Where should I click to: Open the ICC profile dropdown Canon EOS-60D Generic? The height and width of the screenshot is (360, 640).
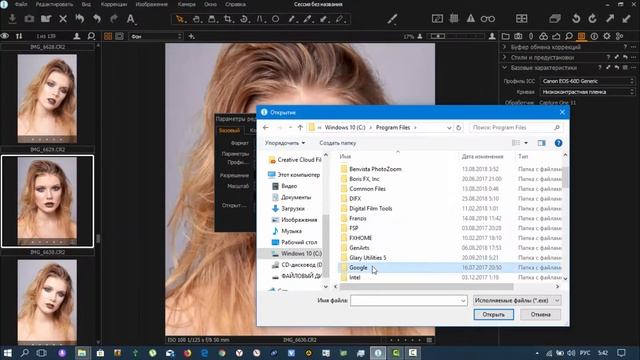[x=587, y=81]
